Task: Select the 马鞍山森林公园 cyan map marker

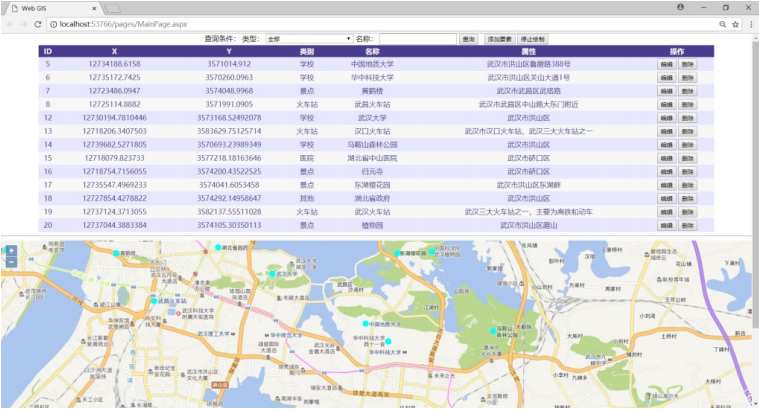Action: [493, 331]
